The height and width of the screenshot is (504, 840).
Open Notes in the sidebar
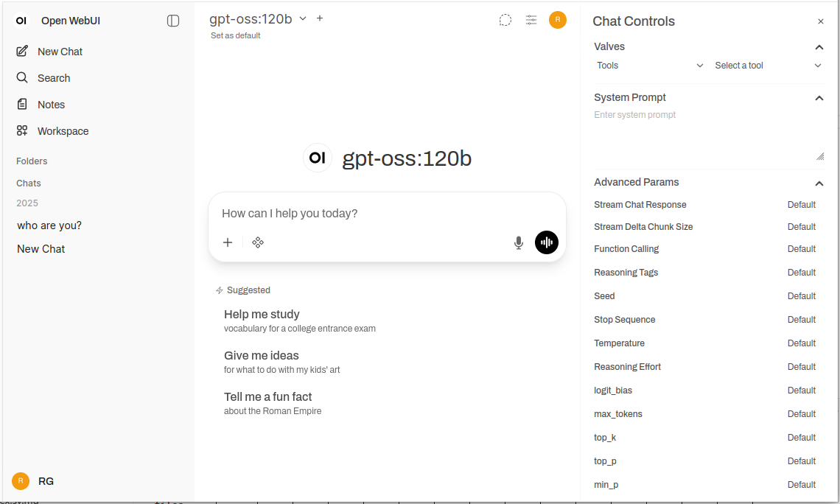[51, 105]
